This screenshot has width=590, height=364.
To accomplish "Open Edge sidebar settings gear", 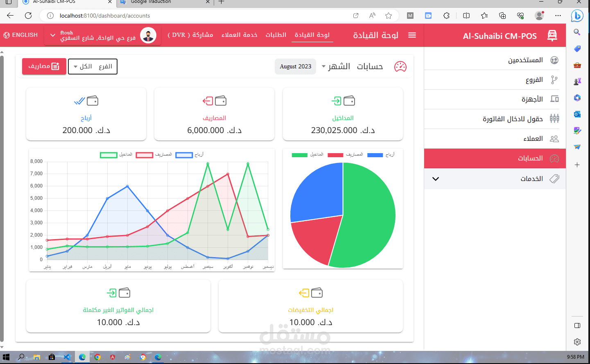I will [x=577, y=342].
